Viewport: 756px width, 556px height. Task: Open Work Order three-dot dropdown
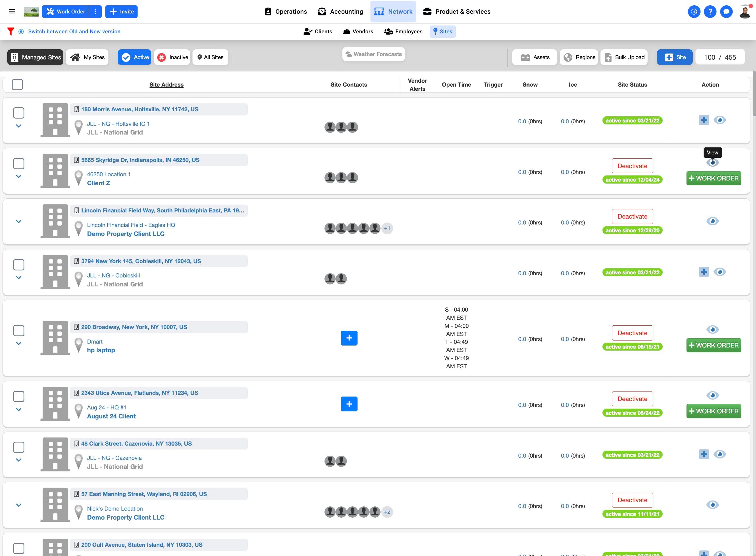[96, 12]
